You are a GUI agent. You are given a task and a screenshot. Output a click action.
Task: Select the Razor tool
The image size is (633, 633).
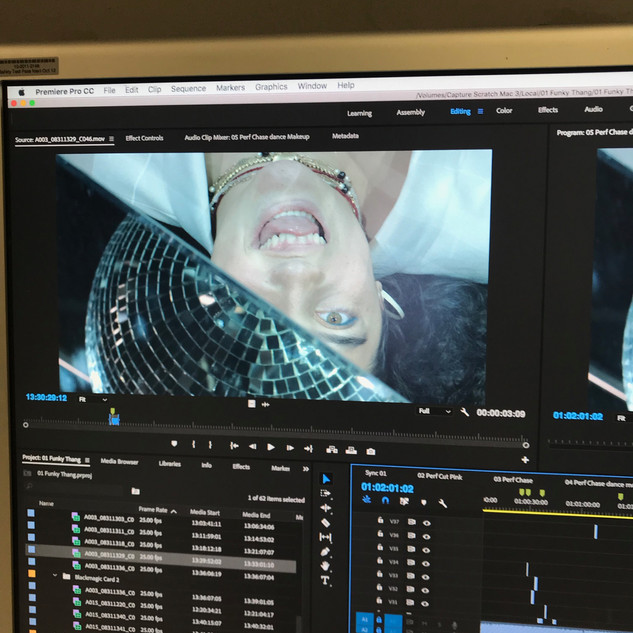(325, 522)
